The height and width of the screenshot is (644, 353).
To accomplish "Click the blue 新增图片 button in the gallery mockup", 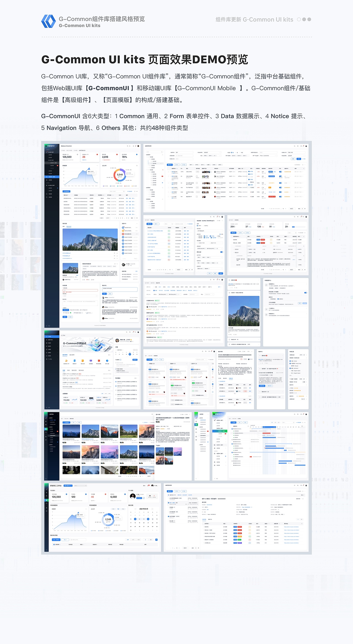I will coord(66,422).
